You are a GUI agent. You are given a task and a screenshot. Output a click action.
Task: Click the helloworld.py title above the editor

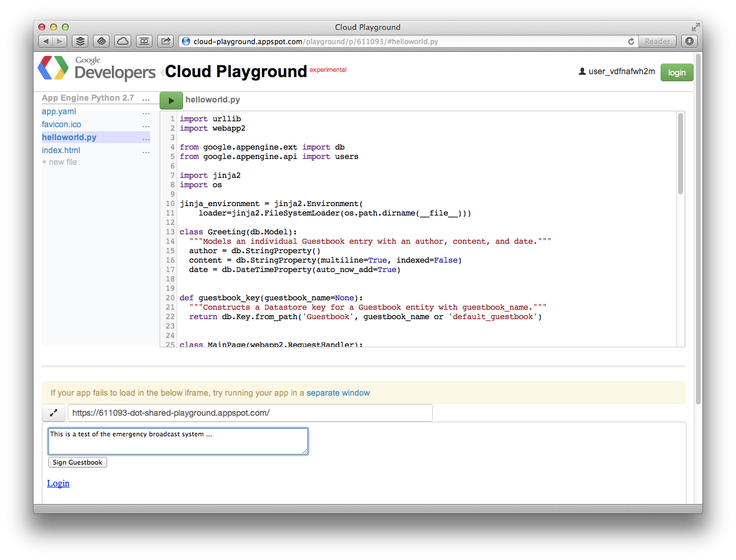(213, 100)
